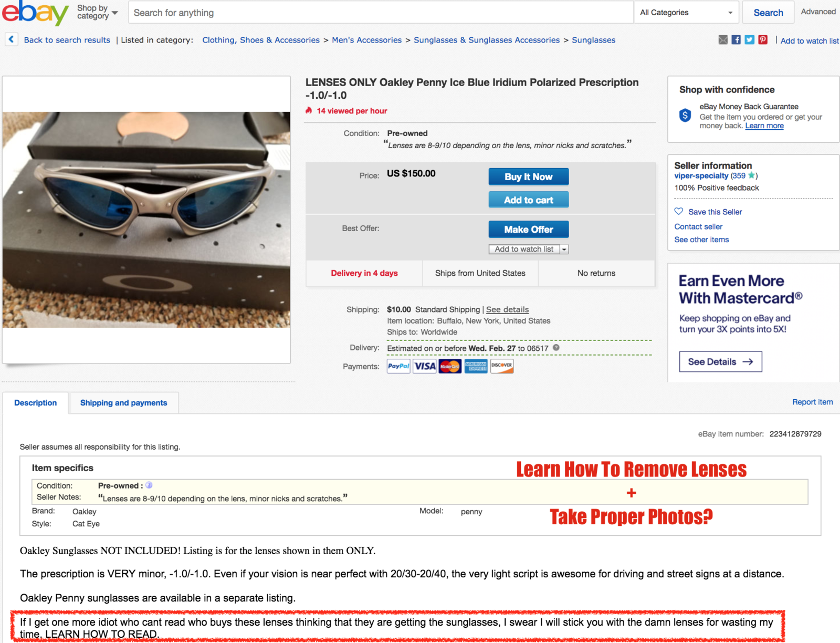Click See Details Mastercard button
Image resolution: width=840 pixels, height=643 pixels.
point(720,361)
